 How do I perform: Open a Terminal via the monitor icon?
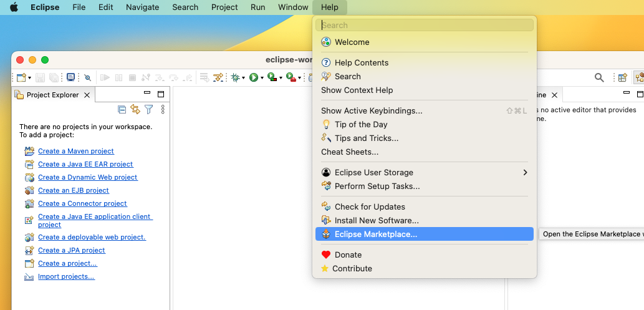pyautogui.click(x=70, y=77)
